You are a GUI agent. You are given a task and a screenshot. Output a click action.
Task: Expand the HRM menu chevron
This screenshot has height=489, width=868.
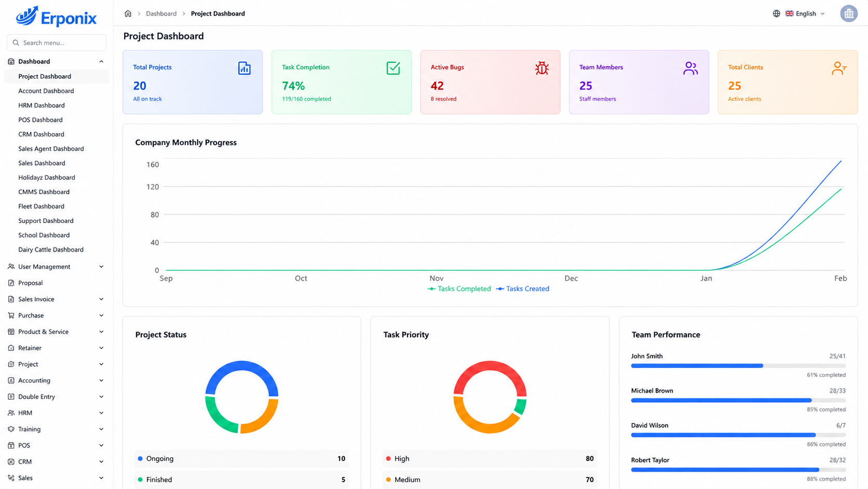point(101,413)
